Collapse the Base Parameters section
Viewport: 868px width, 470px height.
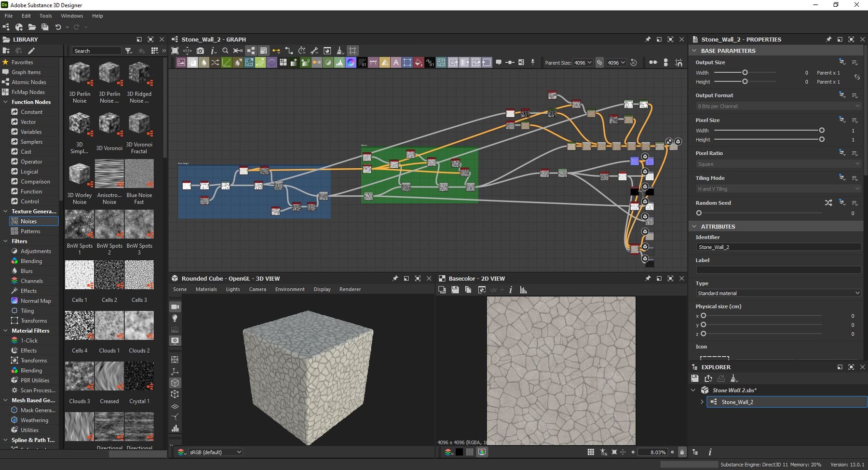click(694, 51)
